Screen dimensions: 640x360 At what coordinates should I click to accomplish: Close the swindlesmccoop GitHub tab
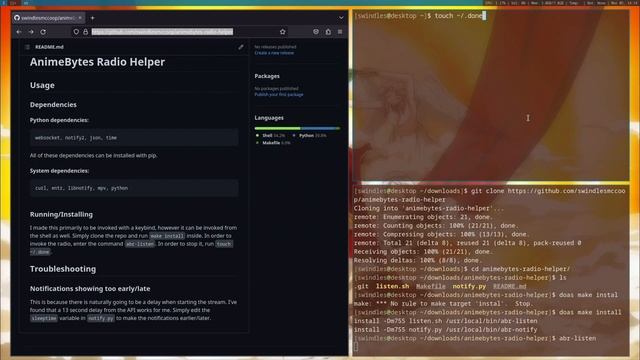point(80,18)
